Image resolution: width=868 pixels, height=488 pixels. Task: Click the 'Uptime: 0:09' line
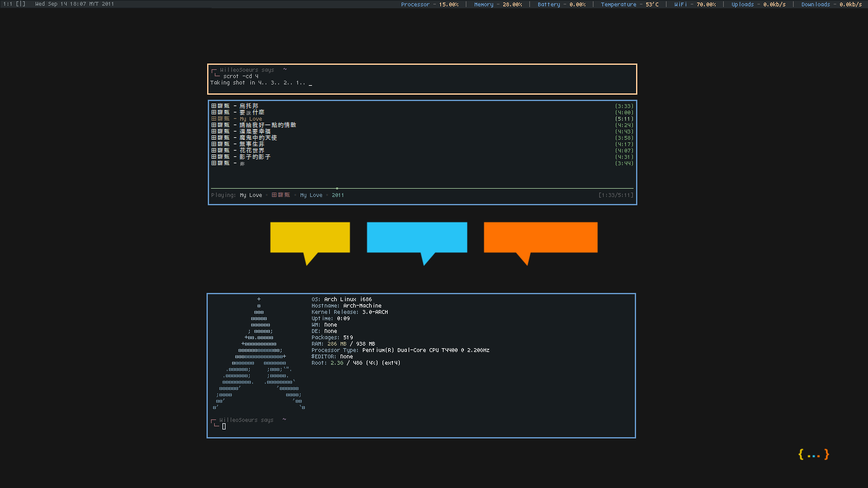[x=330, y=318]
